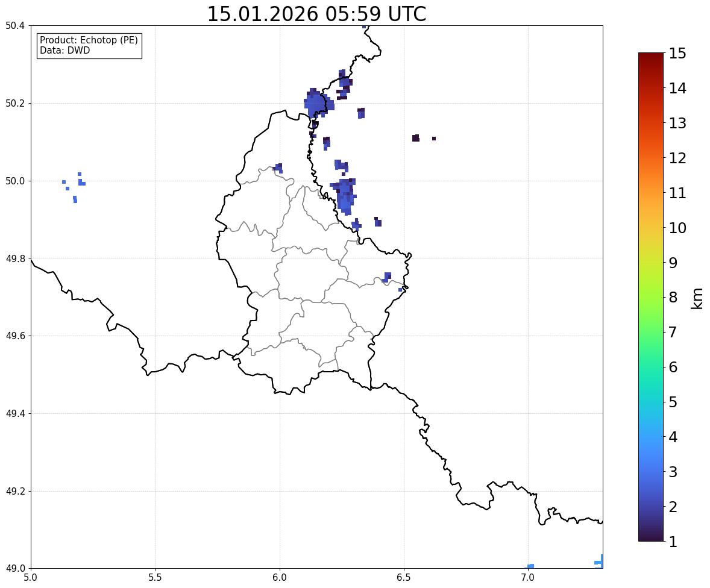
Task: Click the green 7 km band on colorbar
Action: pos(651,332)
